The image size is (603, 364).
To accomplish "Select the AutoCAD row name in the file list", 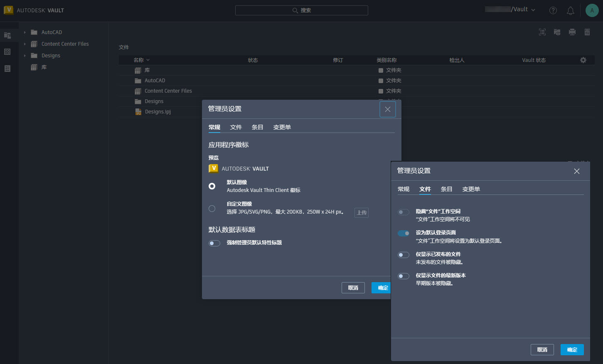I will (x=155, y=81).
